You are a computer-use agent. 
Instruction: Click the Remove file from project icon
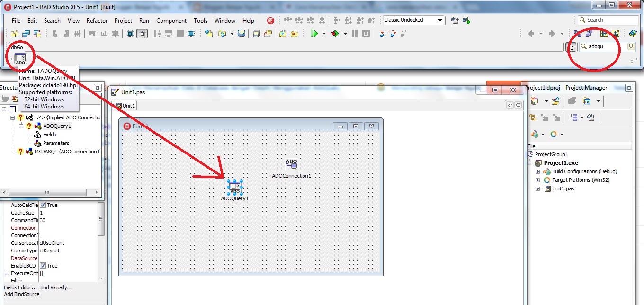coord(295,34)
